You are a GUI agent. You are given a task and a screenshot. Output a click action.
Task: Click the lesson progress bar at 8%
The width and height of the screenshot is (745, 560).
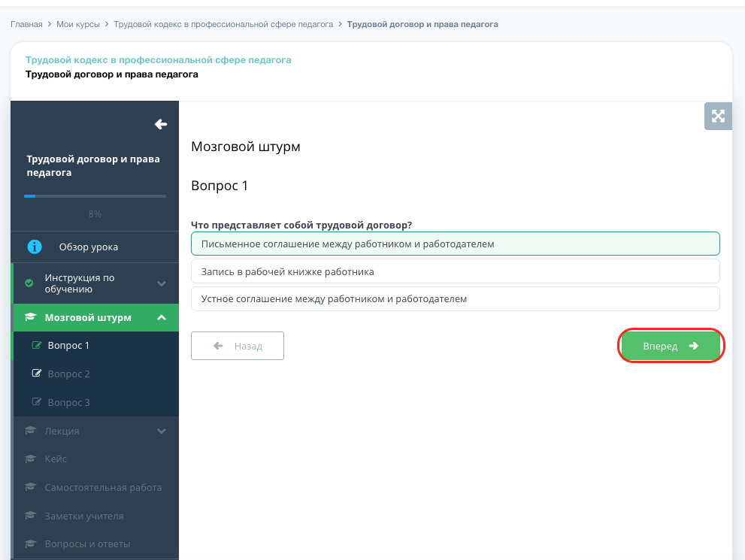(95, 196)
